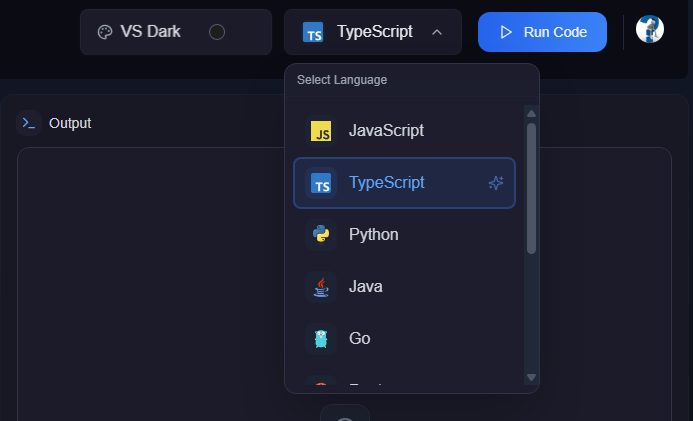Click the palette icon beside VS Dark
Screen dimensions: 693x421
105,32
